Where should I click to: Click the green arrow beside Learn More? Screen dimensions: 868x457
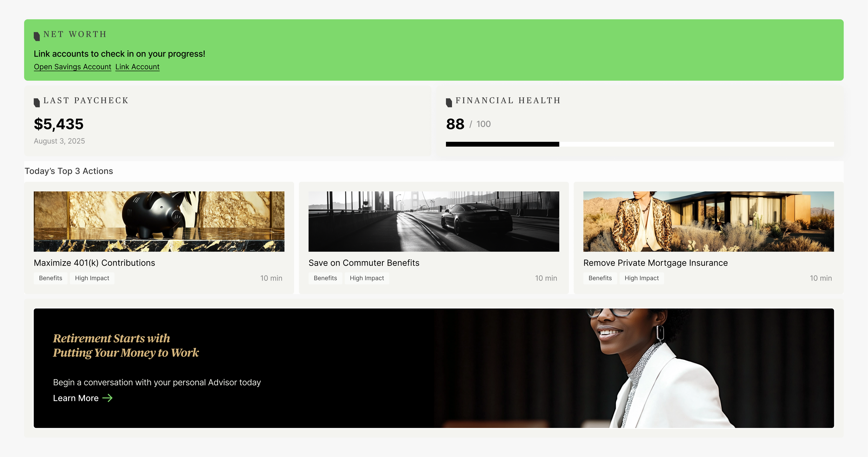click(x=108, y=398)
